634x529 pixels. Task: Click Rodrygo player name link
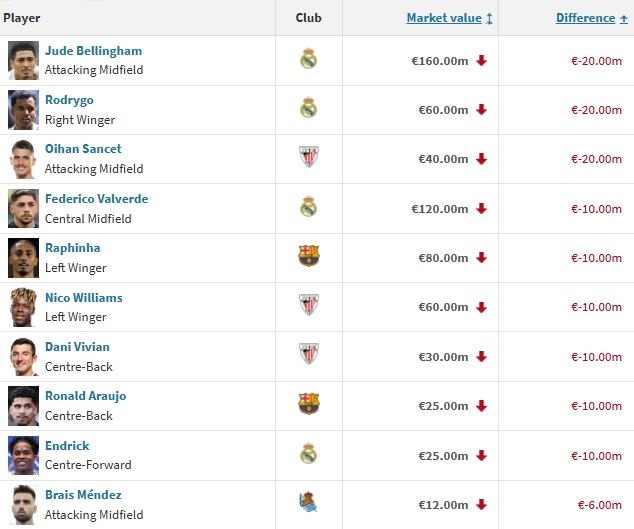point(70,100)
